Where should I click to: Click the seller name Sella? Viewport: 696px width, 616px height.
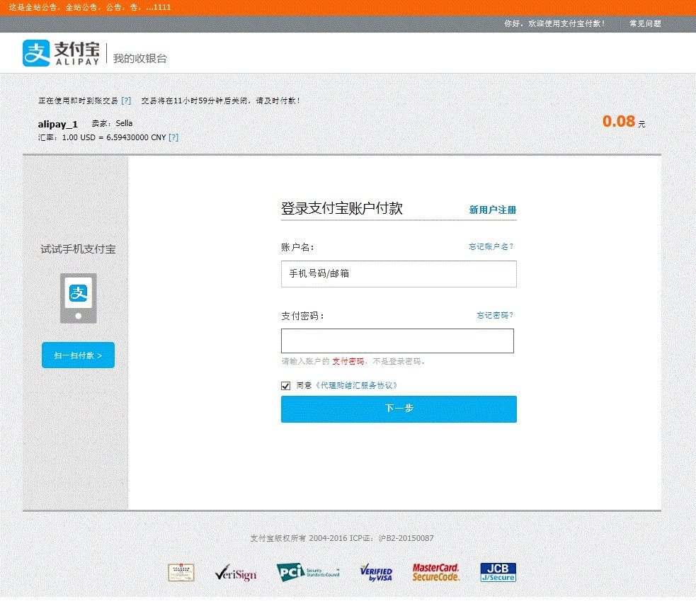[125, 123]
